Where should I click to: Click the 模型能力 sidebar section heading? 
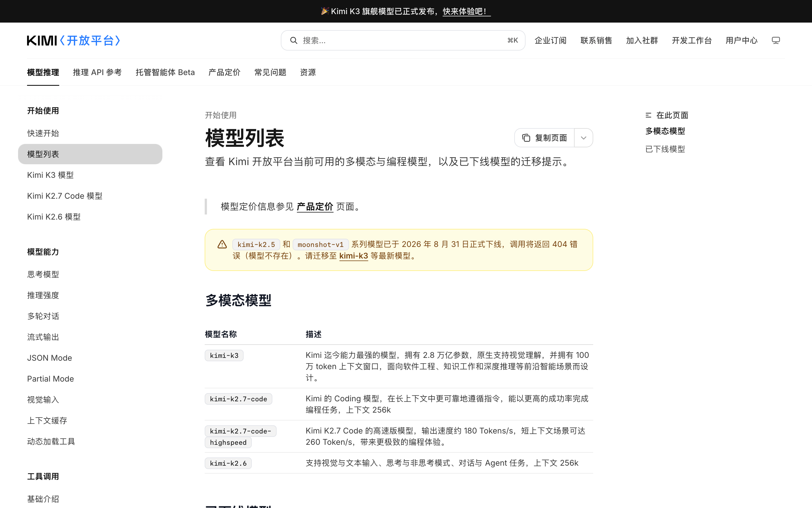pyautogui.click(x=43, y=252)
